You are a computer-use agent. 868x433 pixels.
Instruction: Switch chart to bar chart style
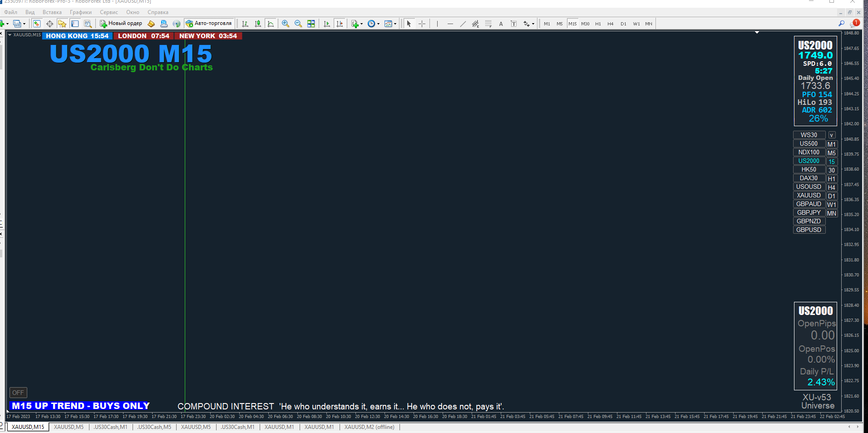245,24
